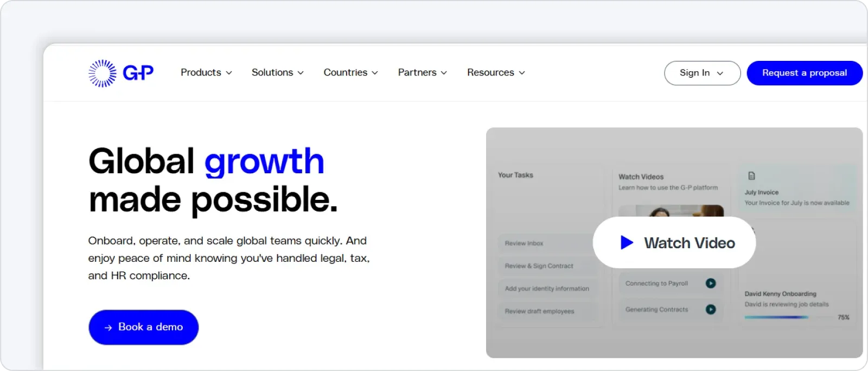868x371 pixels.
Task: Select the Review & Sign Contract task
Action: [x=545, y=266]
